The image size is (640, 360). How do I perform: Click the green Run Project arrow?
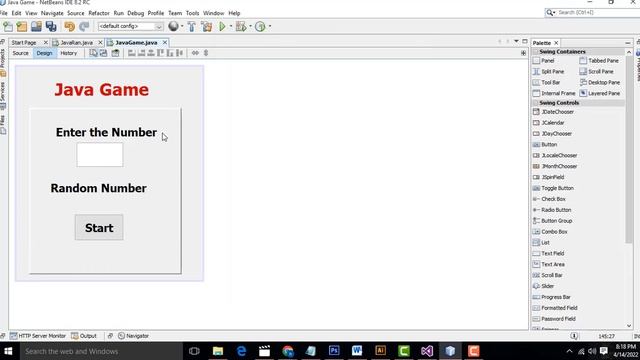click(x=222, y=27)
